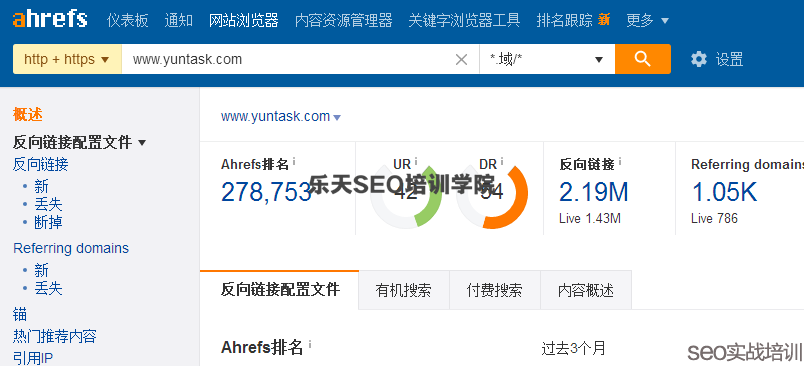
Task: Click the Live 1.43M text
Action: click(590, 218)
